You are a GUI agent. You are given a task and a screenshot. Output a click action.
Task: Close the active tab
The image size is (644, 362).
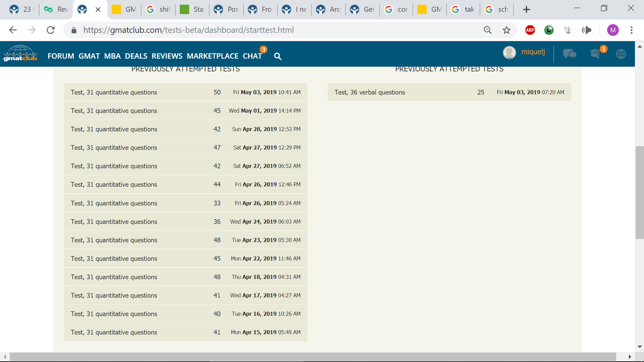[x=98, y=10]
